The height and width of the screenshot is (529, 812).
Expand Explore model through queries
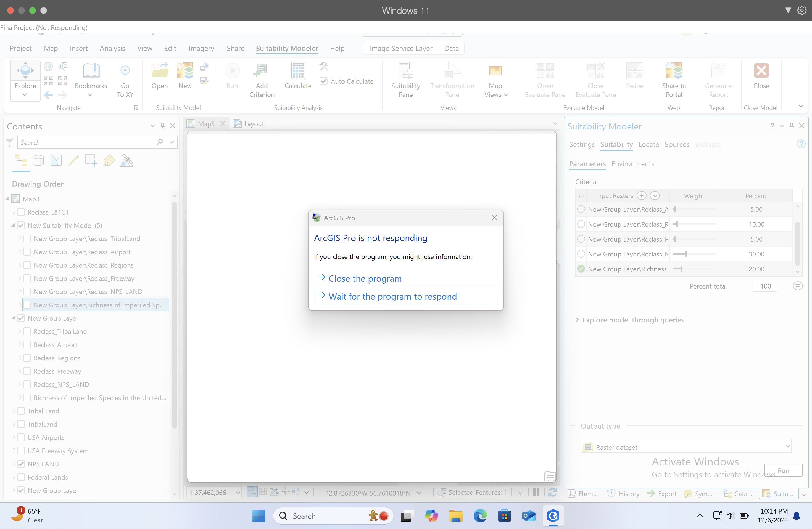577,320
